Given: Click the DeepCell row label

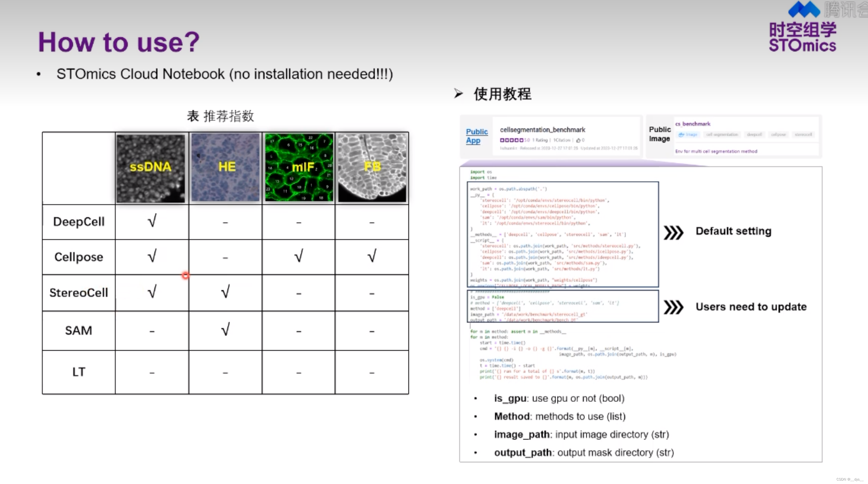Looking at the screenshot, I should tap(79, 222).
